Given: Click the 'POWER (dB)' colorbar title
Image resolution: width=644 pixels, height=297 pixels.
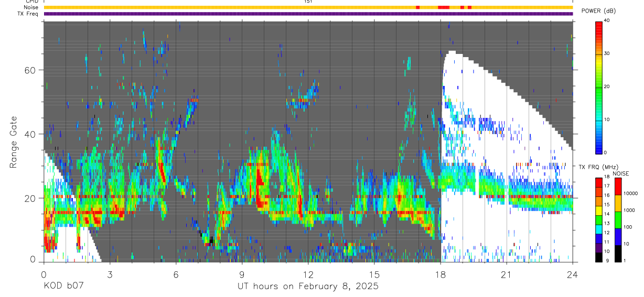Looking at the screenshot, I should coord(599,11).
